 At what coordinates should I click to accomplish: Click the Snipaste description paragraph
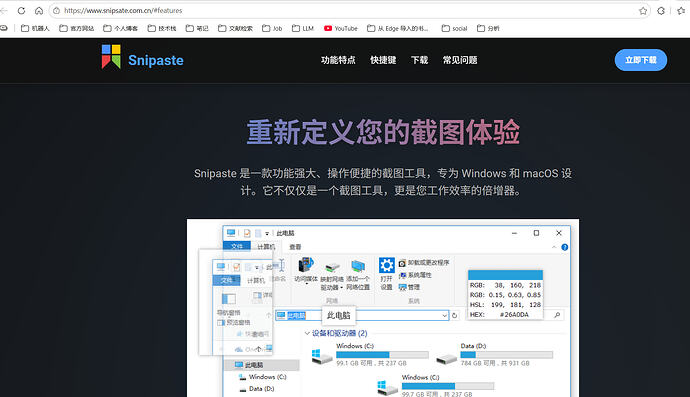(383, 182)
